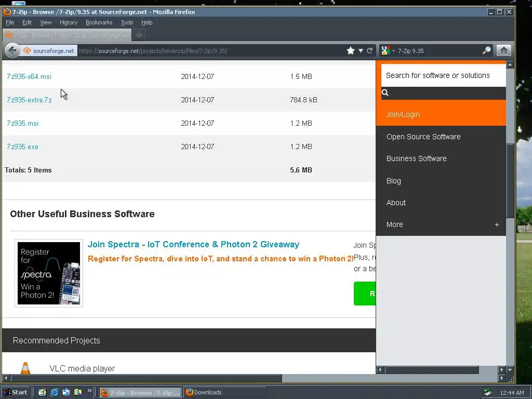The height and width of the screenshot is (399, 532).
Task: Open the File menu
Action: 10,22
